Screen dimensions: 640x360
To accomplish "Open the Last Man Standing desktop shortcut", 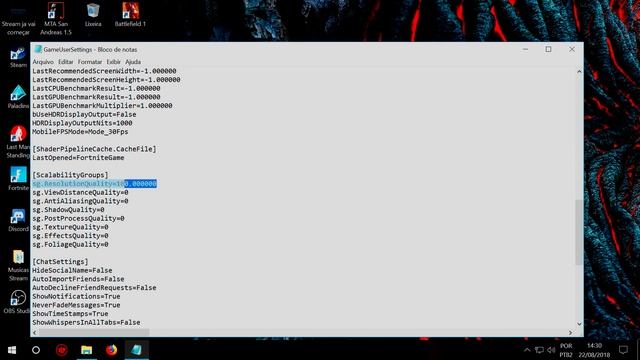I will pos(18,142).
